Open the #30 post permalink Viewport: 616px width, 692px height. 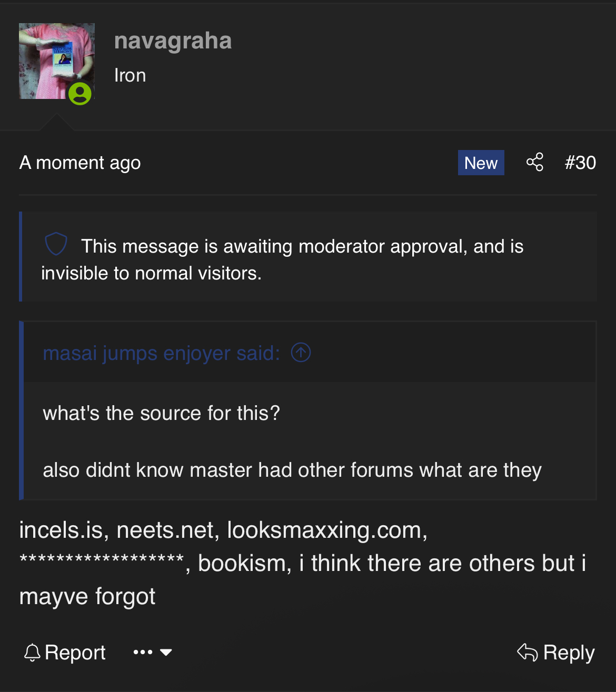(x=580, y=163)
